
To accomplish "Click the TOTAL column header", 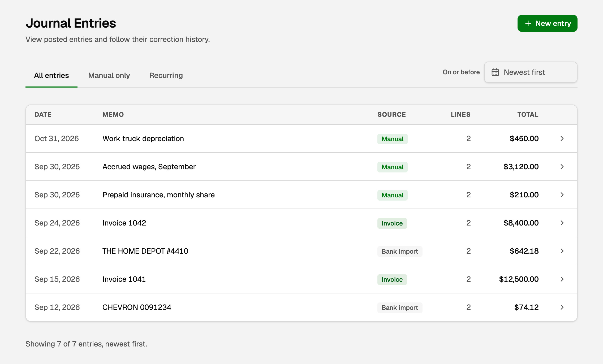I will coord(528,115).
